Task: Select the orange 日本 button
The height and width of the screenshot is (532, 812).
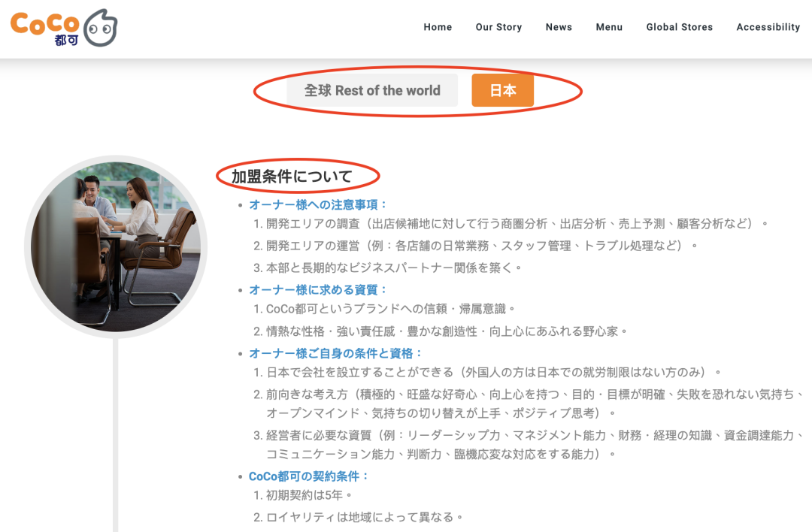Action: point(503,90)
